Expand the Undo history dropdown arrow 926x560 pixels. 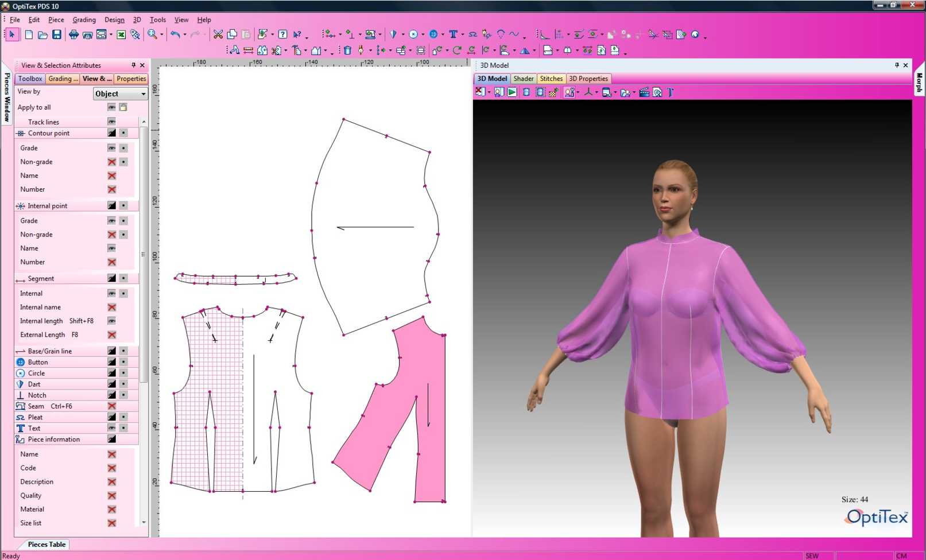(x=184, y=34)
